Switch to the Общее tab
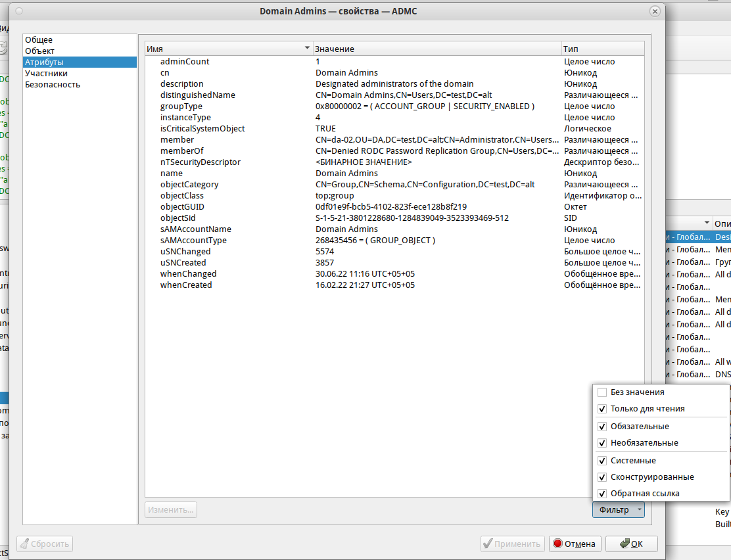This screenshot has width=731, height=560. (39, 40)
